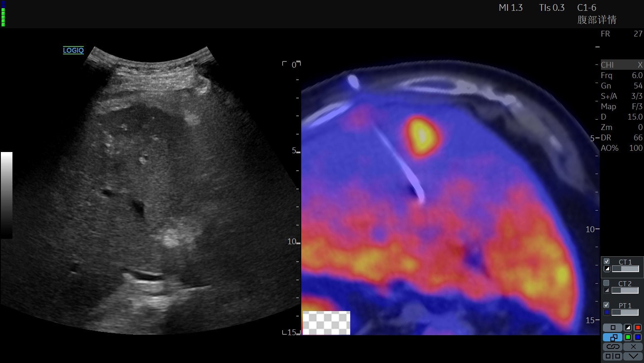
Task: Pick the red color swatch
Action: (x=638, y=328)
